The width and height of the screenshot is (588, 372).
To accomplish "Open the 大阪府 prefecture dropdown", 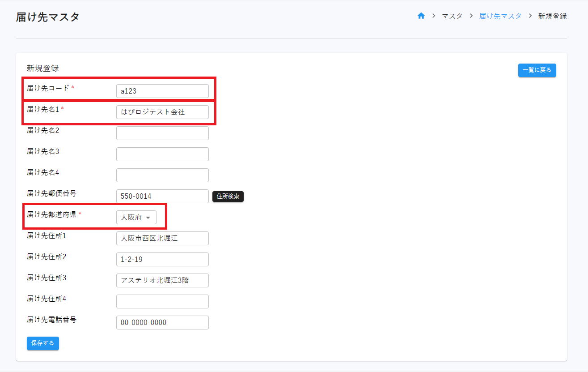I will (x=136, y=217).
